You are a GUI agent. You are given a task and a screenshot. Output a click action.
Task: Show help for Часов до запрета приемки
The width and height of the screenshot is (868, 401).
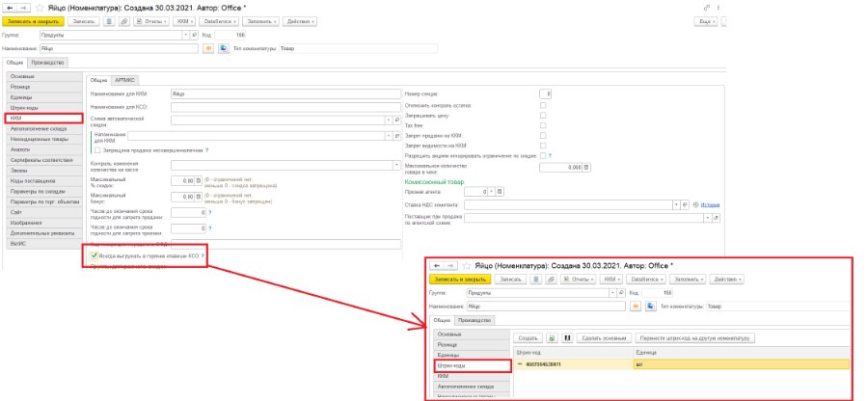pos(210,228)
